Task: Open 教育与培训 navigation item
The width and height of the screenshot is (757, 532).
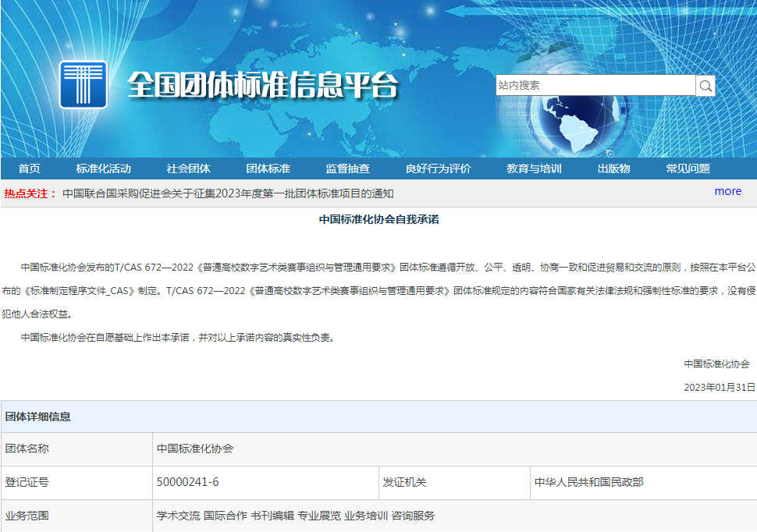Action: click(x=534, y=169)
